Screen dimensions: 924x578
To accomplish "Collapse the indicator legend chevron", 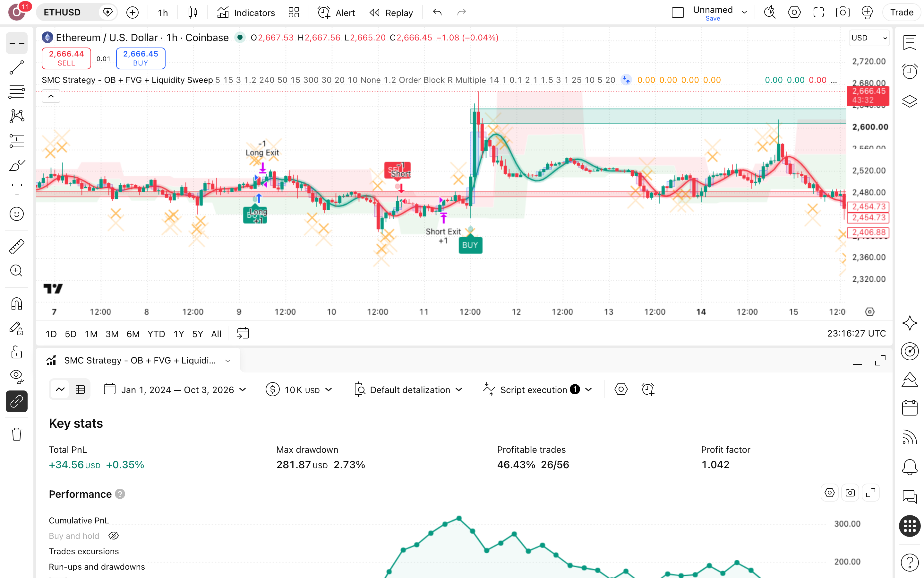I will pos(51,96).
